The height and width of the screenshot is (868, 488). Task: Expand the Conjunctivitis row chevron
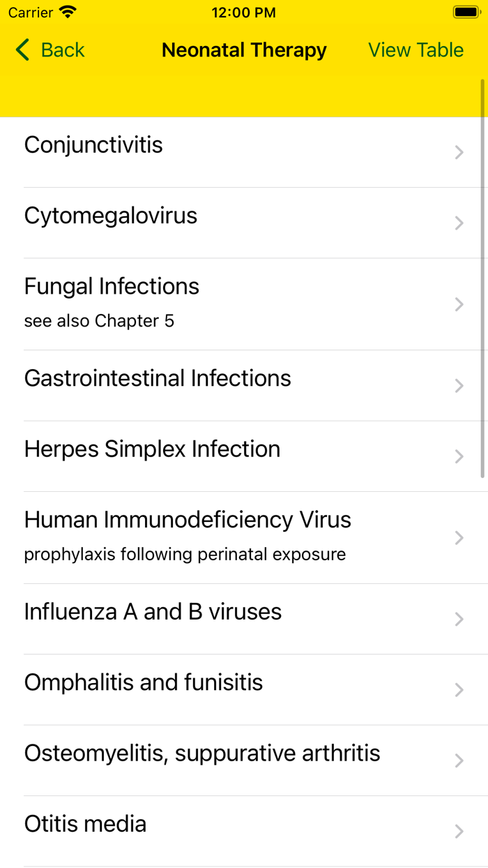[x=459, y=152]
